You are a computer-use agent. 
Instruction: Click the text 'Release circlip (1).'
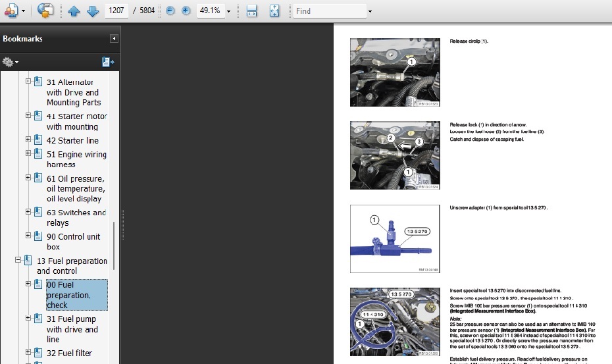469,41
